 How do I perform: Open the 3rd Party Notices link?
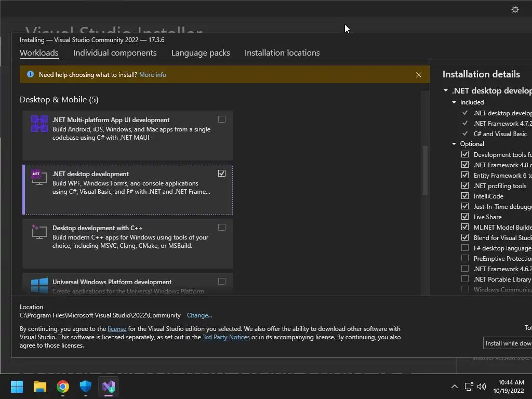pyautogui.click(x=226, y=337)
